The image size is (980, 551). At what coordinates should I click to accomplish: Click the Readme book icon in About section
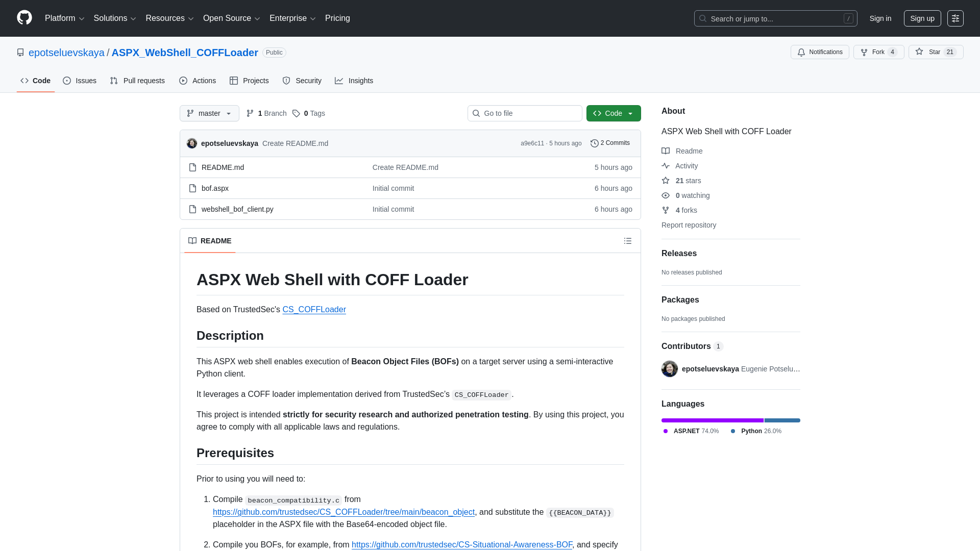666,151
